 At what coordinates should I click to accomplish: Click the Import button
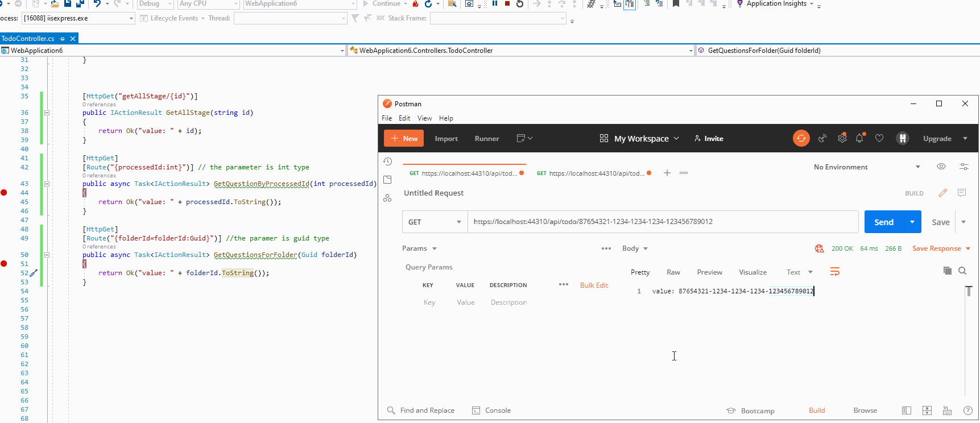(x=446, y=138)
